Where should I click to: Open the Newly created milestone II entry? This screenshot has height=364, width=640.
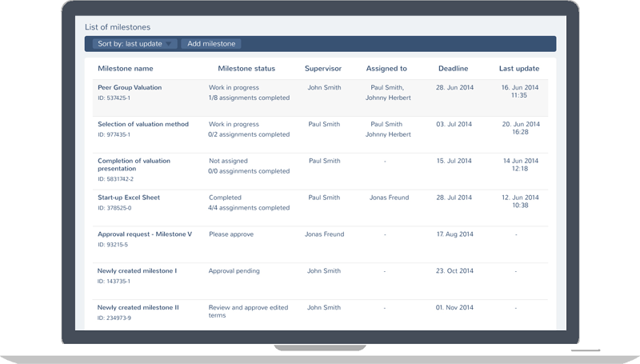(x=138, y=307)
